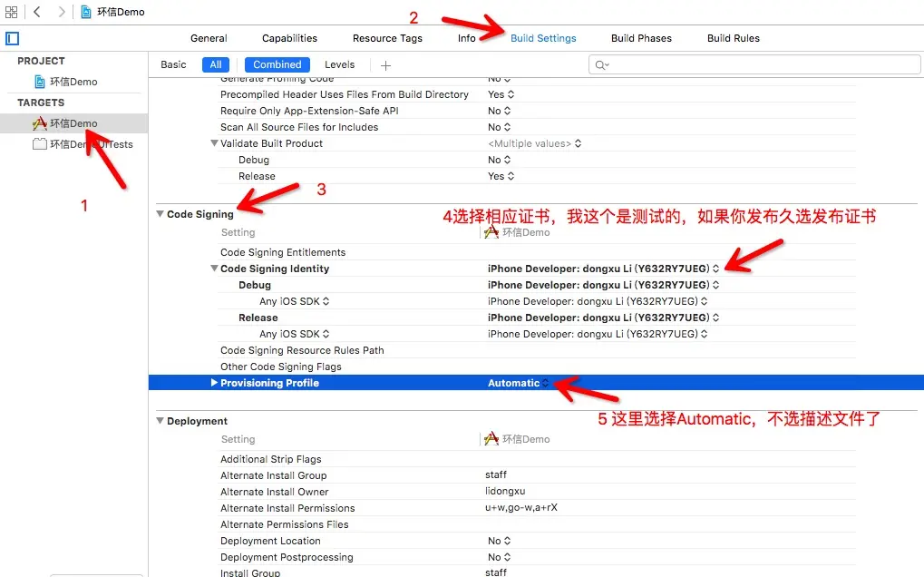Collapse the Code Signing Identity row

[x=215, y=269]
